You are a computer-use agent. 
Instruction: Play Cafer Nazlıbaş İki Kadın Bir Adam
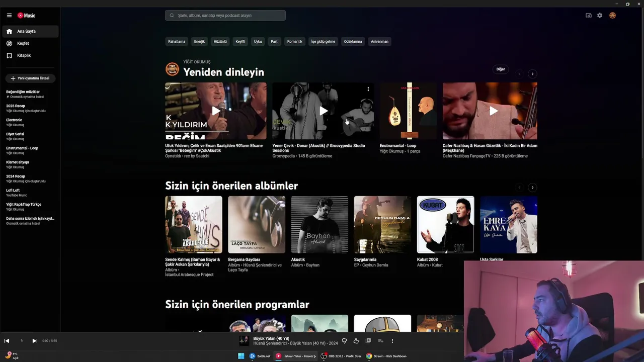(494, 111)
